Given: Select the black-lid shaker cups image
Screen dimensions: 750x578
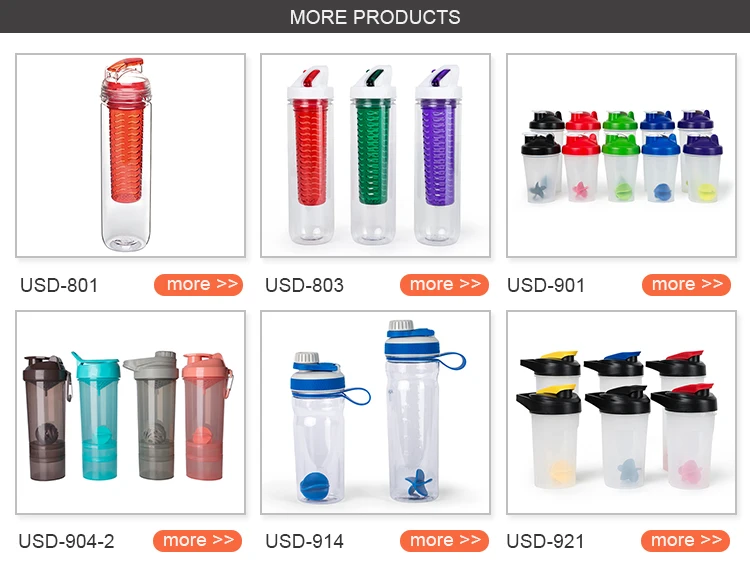Looking at the screenshot, I should click(x=621, y=412).
